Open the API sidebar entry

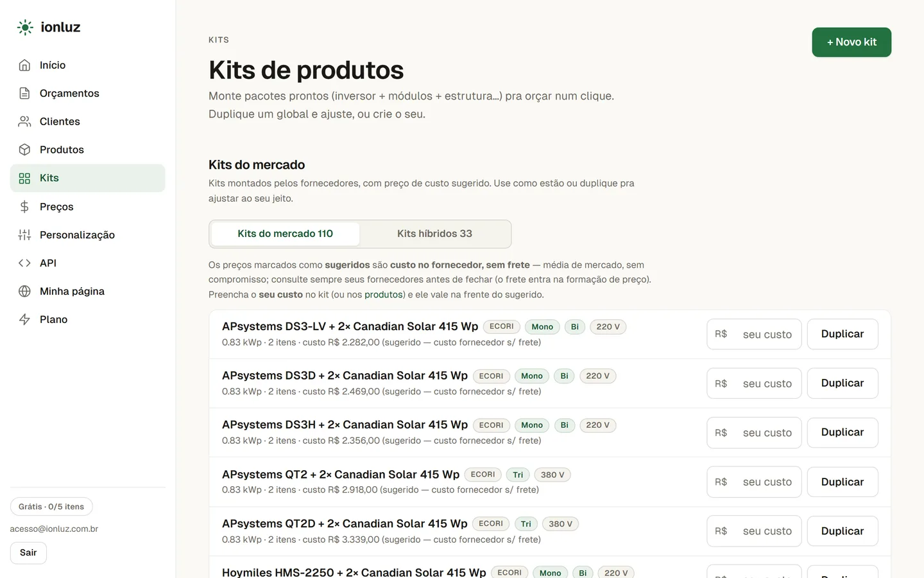(x=87, y=263)
